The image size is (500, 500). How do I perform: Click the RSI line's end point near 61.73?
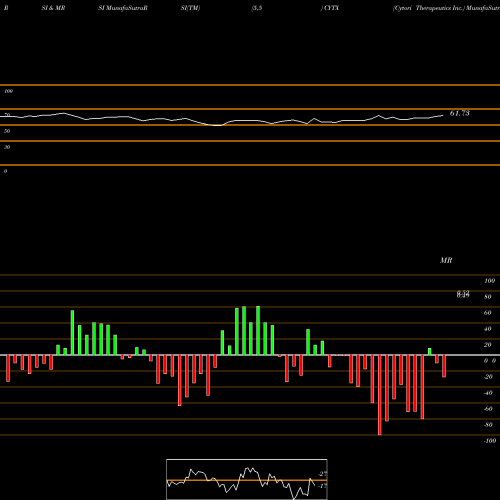(x=443, y=115)
